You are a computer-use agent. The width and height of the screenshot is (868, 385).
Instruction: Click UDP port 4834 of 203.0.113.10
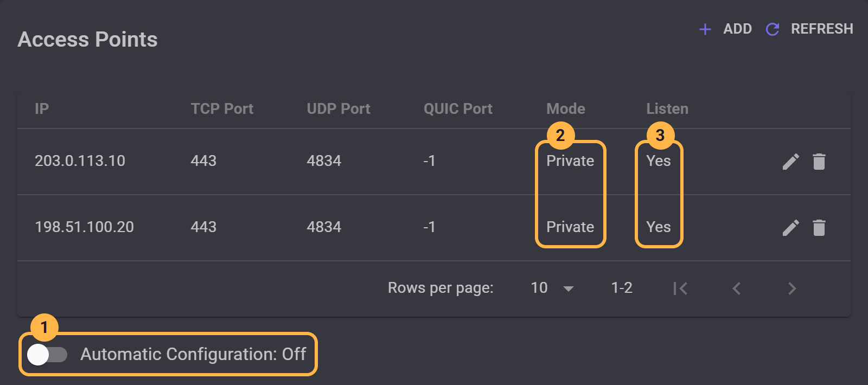[x=324, y=161]
